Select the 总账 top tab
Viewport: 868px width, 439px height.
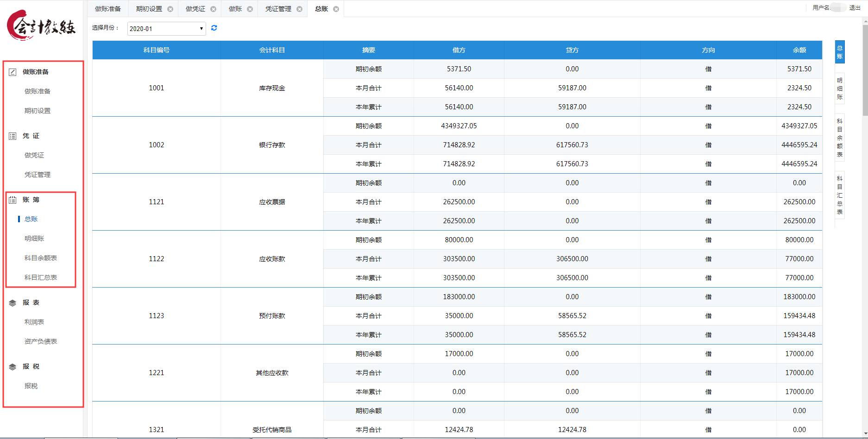pyautogui.click(x=321, y=9)
